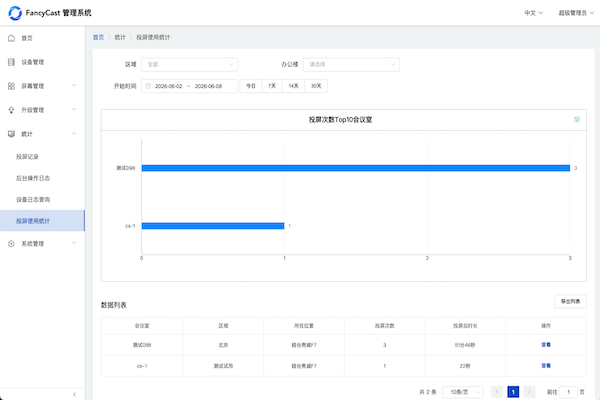The height and width of the screenshot is (400, 600).
Task: Click the 测试098 bar in chart
Action: pyautogui.click(x=356, y=168)
